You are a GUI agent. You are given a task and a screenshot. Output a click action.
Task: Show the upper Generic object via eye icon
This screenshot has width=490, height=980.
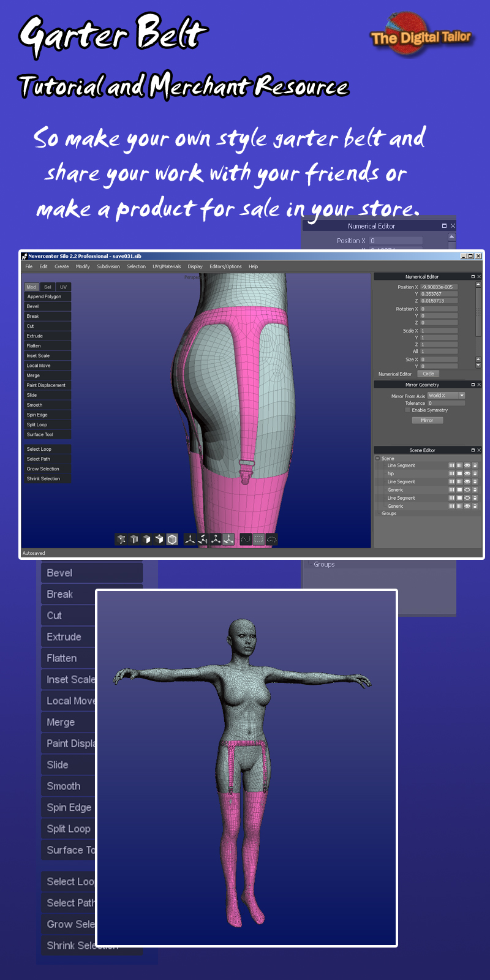[467, 490]
